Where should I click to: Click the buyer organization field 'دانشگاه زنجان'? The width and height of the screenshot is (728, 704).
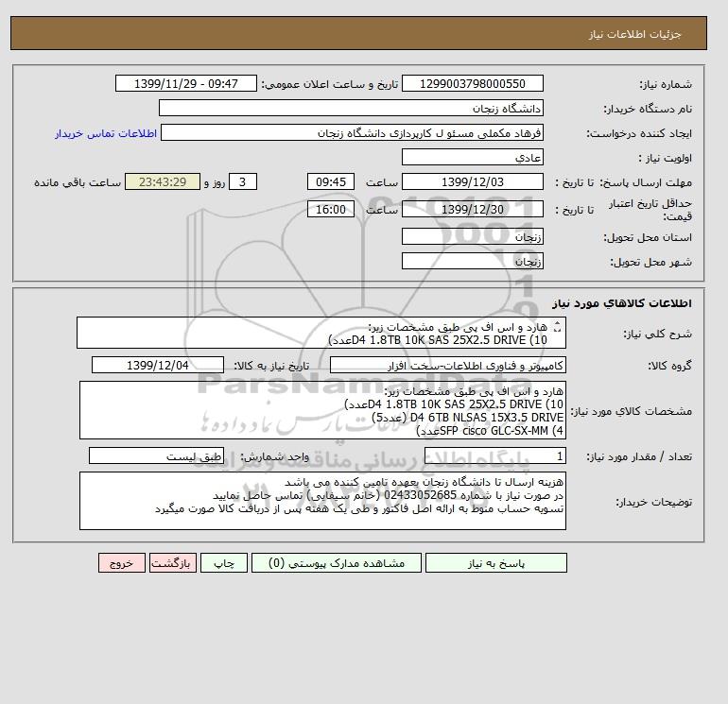[x=351, y=108]
